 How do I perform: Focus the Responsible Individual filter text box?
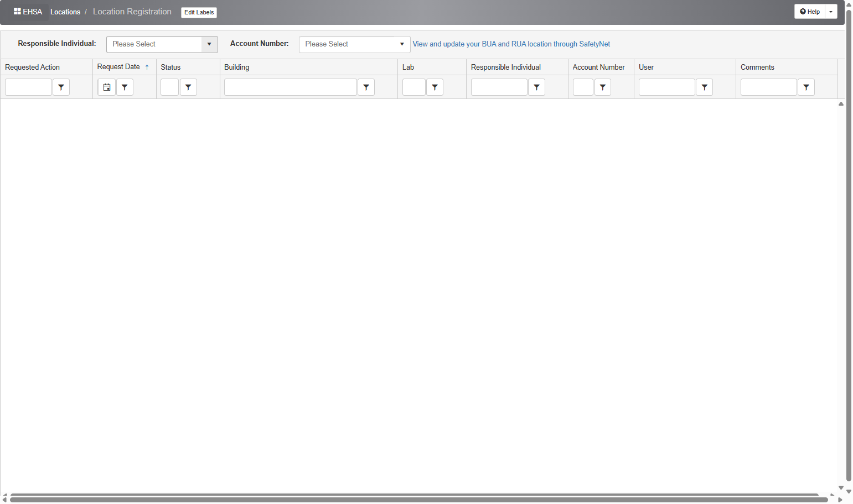point(499,87)
